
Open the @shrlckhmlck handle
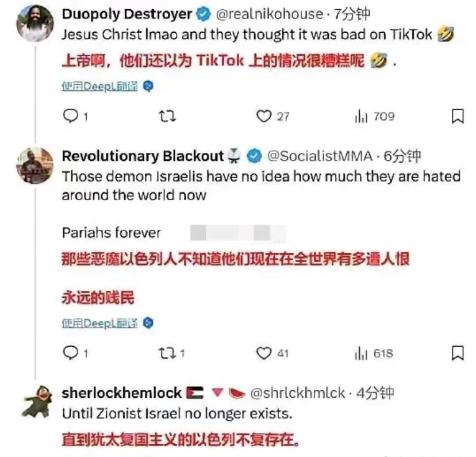tap(298, 393)
